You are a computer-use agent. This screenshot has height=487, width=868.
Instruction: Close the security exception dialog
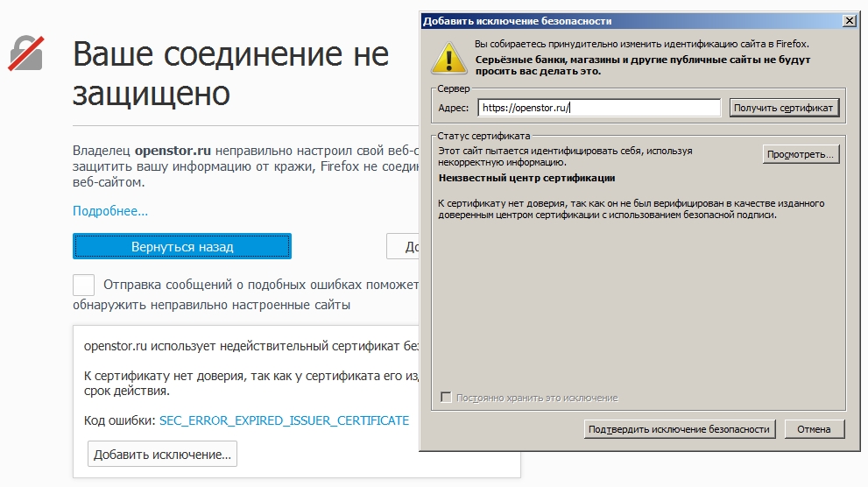coord(850,21)
